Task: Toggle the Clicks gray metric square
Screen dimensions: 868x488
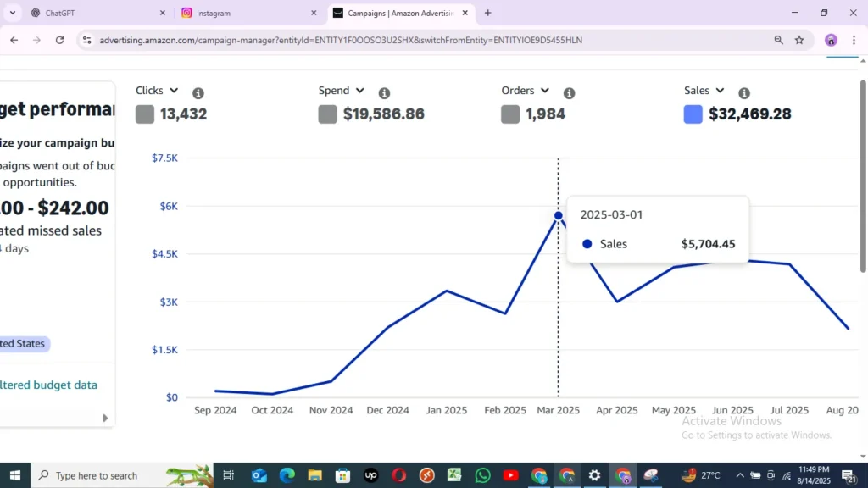Action: click(145, 114)
